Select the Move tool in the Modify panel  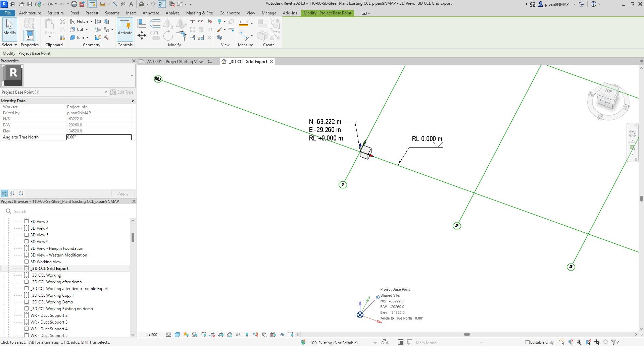click(x=142, y=36)
